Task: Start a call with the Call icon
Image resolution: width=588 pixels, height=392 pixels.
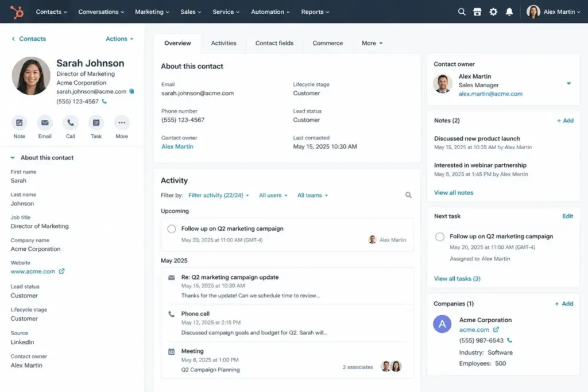Action: click(x=71, y=123)
